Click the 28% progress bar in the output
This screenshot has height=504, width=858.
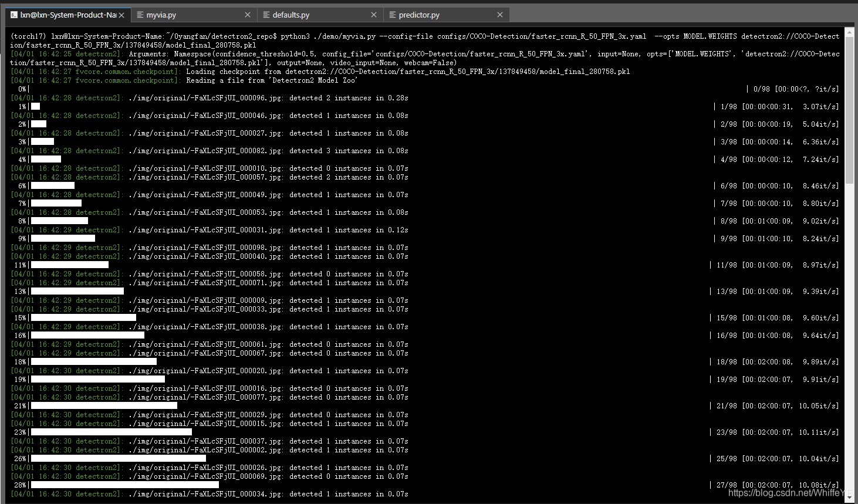click(124, 485)
